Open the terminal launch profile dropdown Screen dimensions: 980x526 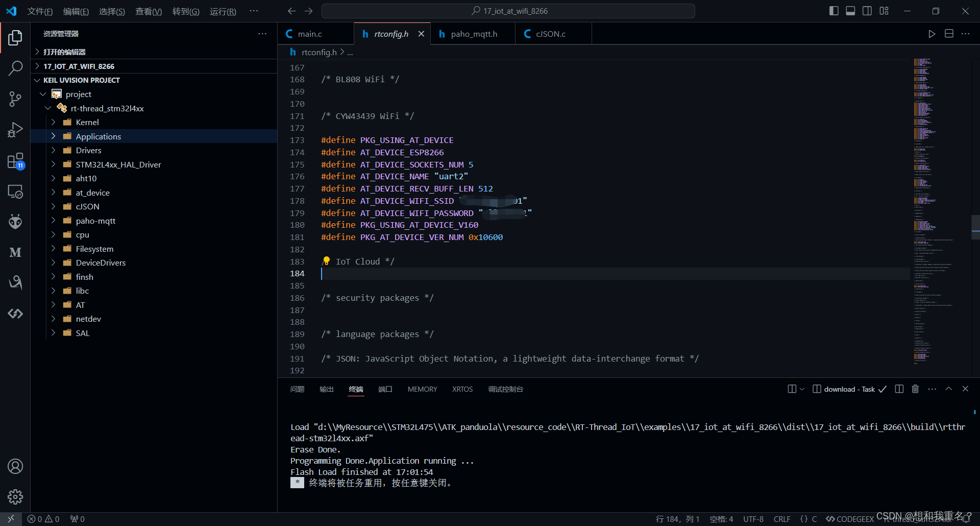(x=802, y=389)
